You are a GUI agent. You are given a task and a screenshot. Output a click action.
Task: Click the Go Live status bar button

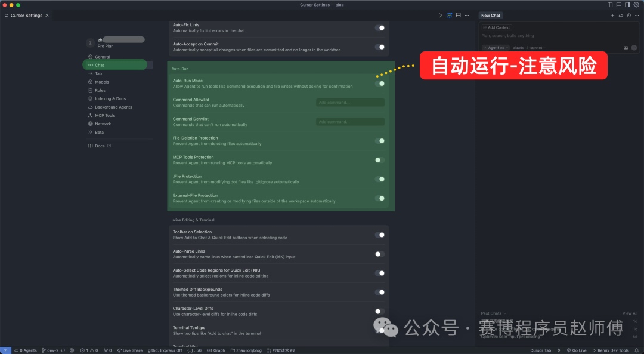coord(577,350)
